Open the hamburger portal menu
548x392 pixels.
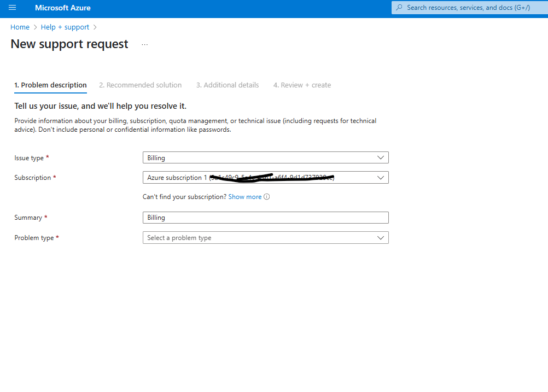pos(12,7)
